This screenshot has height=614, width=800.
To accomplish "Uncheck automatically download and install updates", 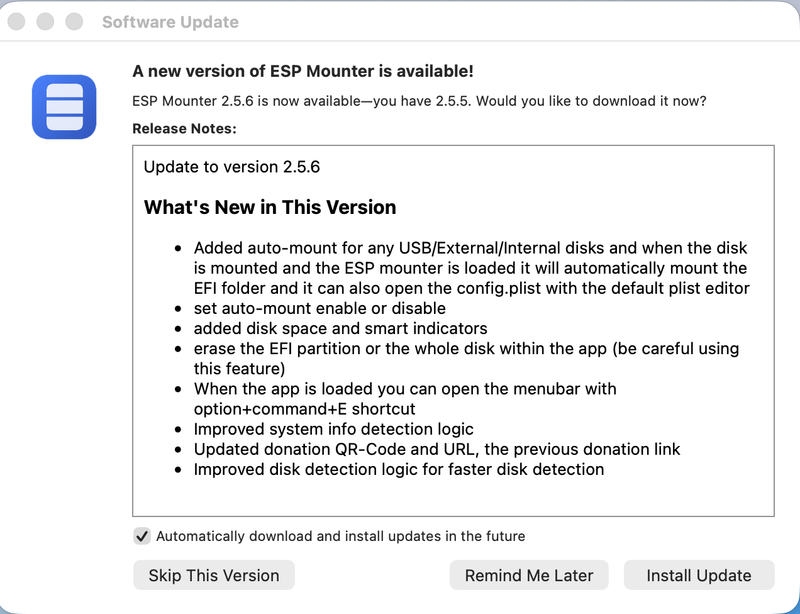I will (142, 536).
